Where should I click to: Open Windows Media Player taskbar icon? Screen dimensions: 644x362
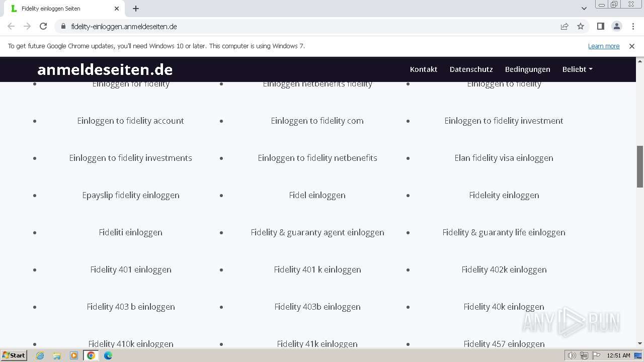pyautogui.click(x=74, y=355)
